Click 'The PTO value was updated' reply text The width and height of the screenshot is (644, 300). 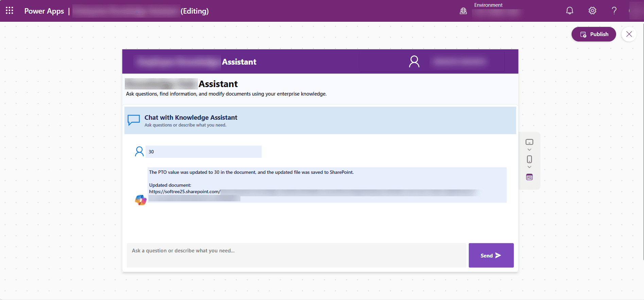pyautogui.click(x=251, y=172)
